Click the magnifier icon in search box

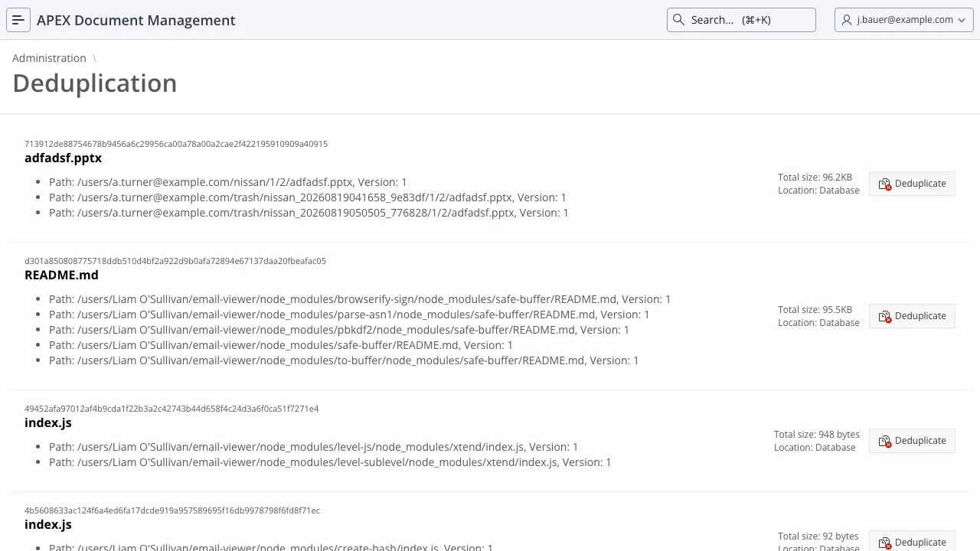point(678,20)
